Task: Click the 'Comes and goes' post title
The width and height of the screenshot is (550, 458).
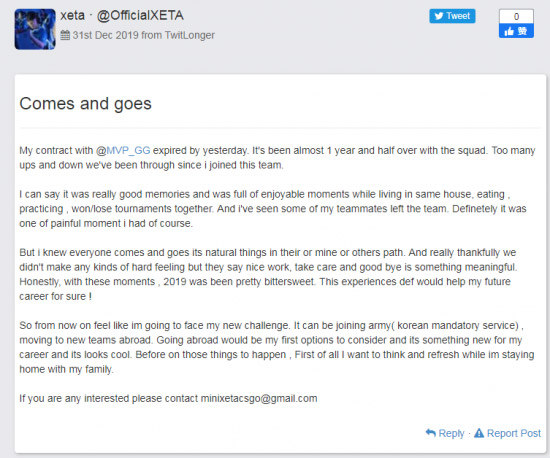Action: click(x=86, y=103)
